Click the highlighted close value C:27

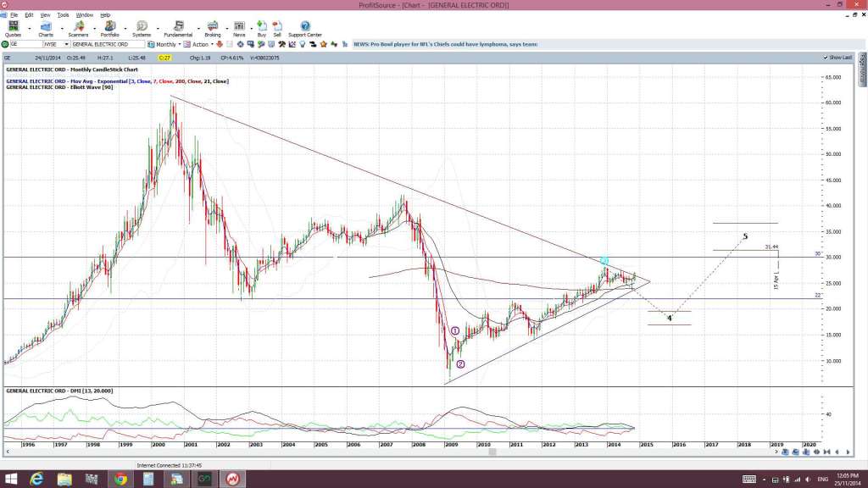(164, 58)
